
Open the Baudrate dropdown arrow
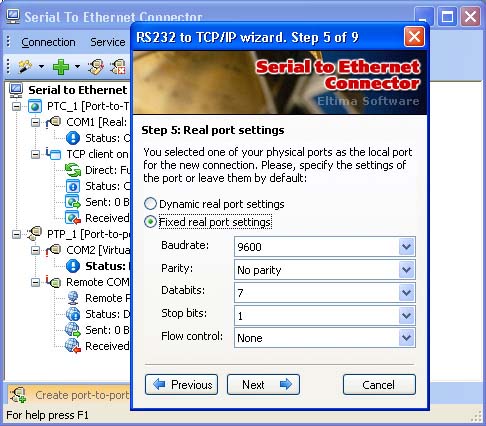pos(406,247)
